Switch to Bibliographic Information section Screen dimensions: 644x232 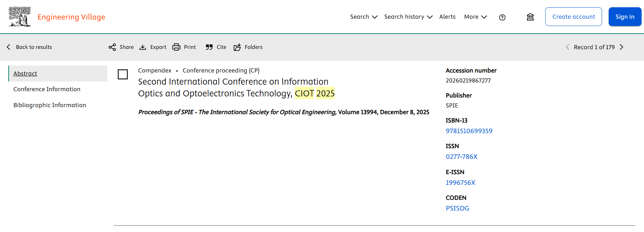(x=50, y=105)
